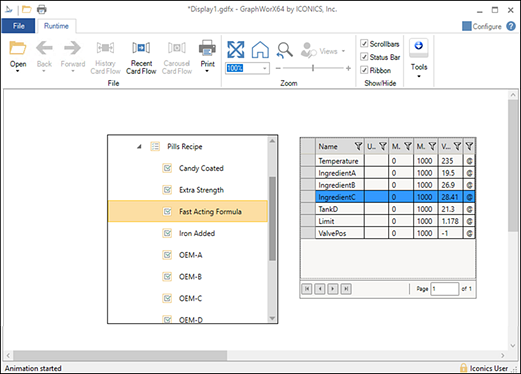Open the dropdown arrow under Back
This screenshot has width=521, height=374.
(44, 71)
